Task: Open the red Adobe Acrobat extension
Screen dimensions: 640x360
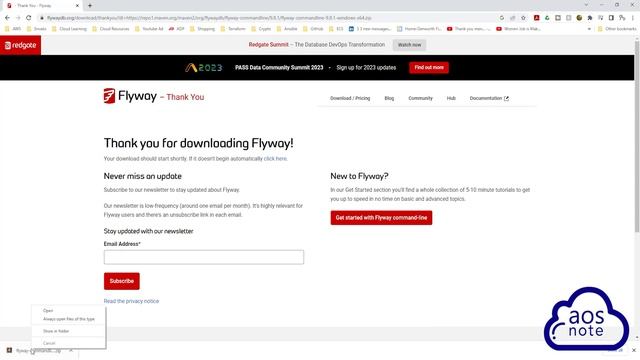Action: click(x=536, y=18)
